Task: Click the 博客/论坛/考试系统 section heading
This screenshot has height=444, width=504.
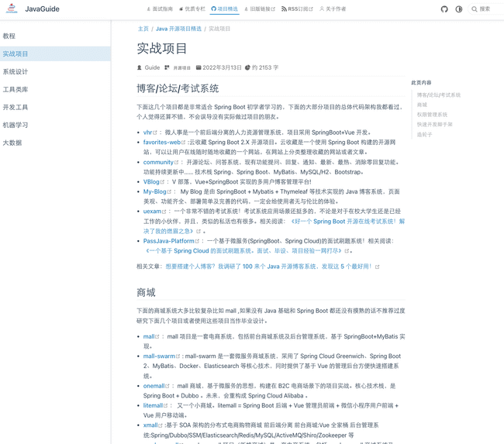Action: 178,88
